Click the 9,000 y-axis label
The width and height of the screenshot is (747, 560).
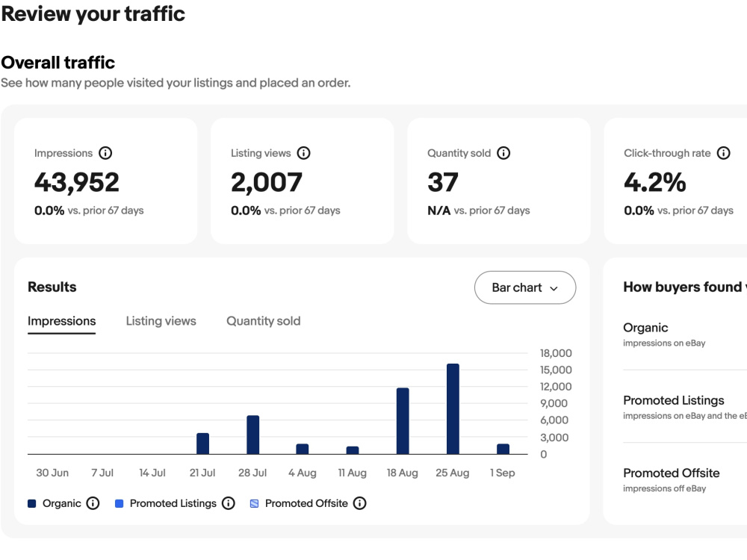tap(554, 403)
